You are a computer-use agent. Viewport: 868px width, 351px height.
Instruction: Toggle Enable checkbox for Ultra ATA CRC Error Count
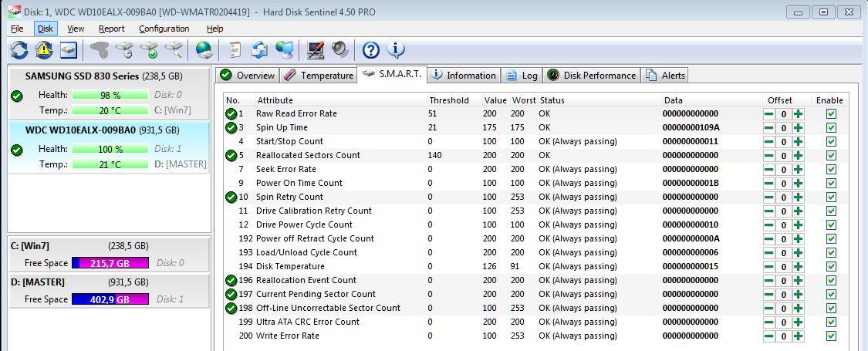coord(831,322)
